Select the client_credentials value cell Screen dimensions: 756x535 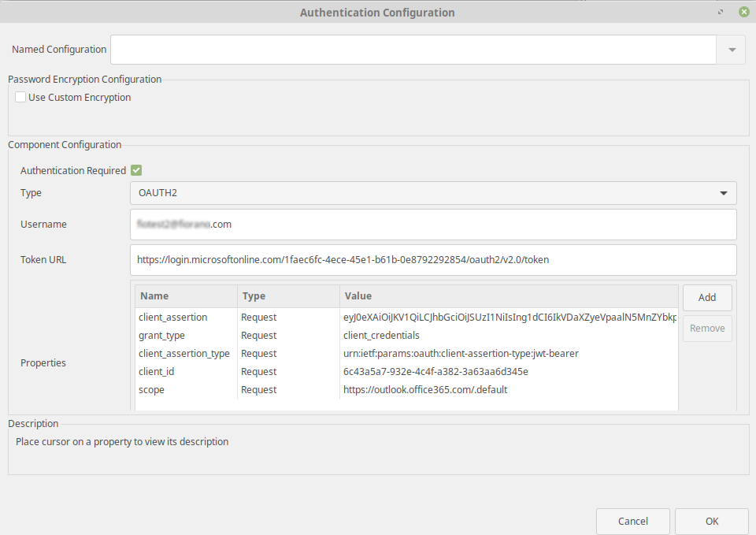[381, 336]
